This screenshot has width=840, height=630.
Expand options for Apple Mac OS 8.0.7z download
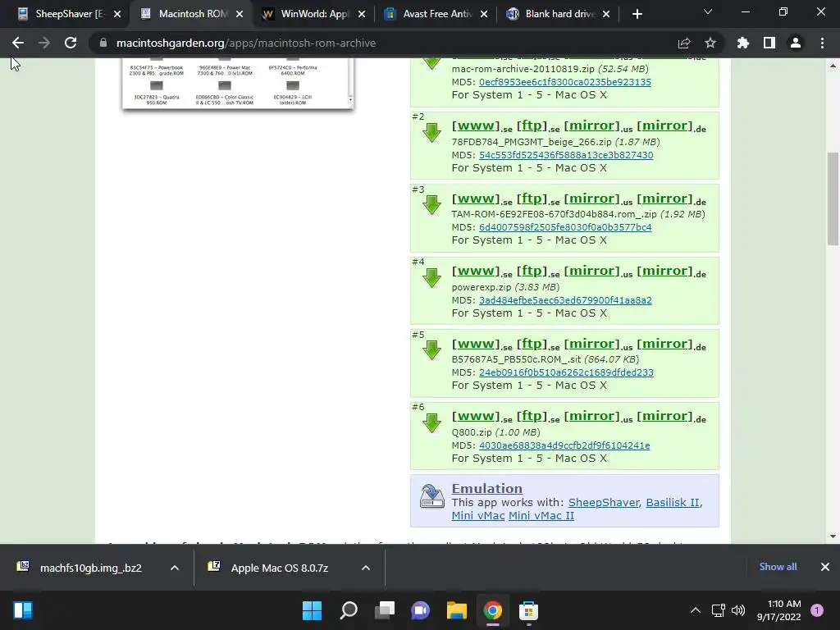pyautogui.click(x=366, y=568)
